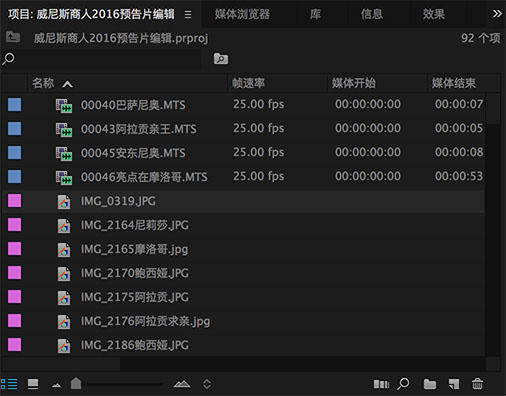Click Automate to Sequence icon
This screenshot has height=396, width=506.
tap(381, 384)
